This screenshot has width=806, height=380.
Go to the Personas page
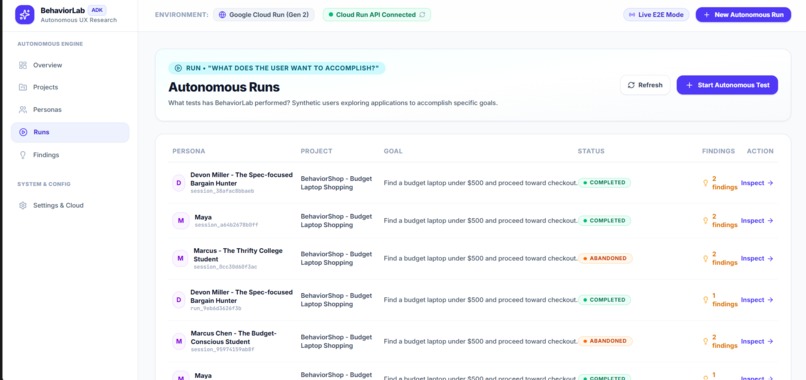click(x=70, y=110)
